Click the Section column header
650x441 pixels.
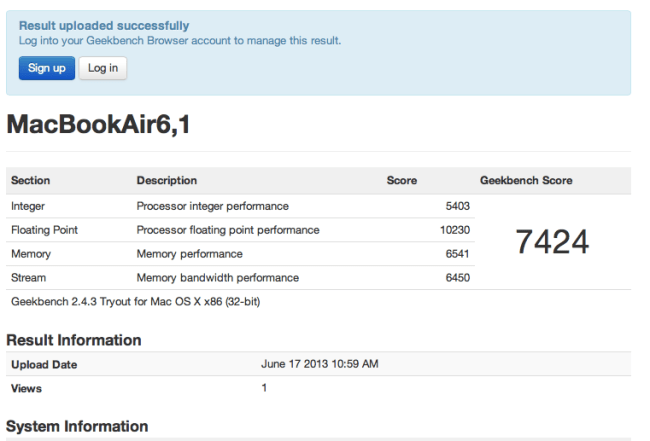31,181
